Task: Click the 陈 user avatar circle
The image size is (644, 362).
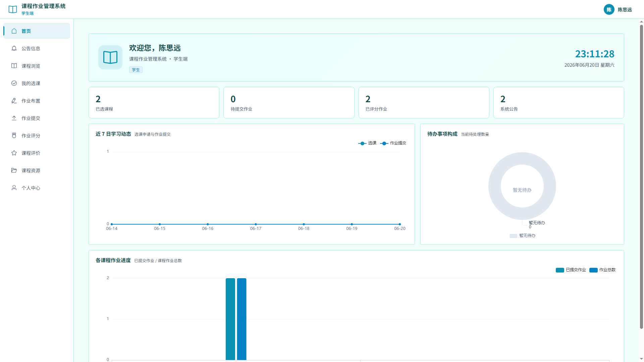Action: click(609, 9)
